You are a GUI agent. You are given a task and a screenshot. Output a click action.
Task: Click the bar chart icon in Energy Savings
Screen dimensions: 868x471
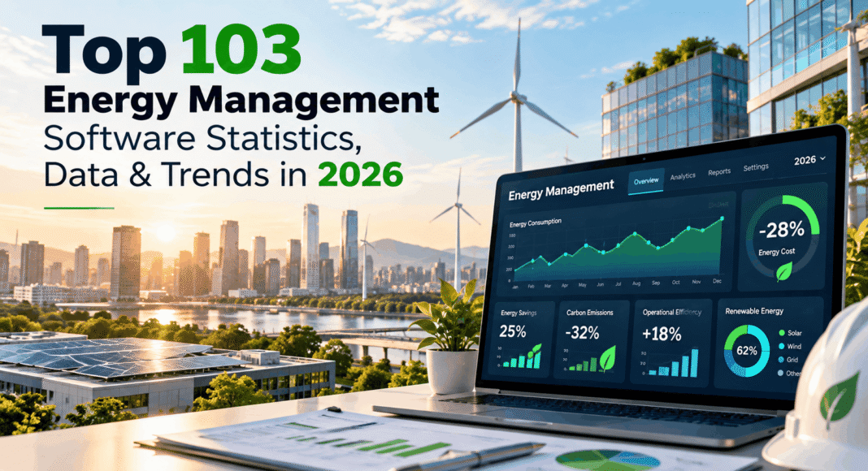point(522,356)
